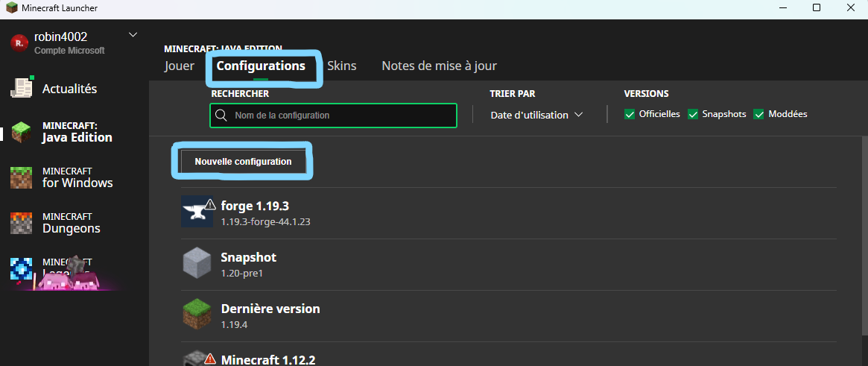Select the Java Edition grass block icon
This screenshot has width=868, height=366.
tap(22, 133)
